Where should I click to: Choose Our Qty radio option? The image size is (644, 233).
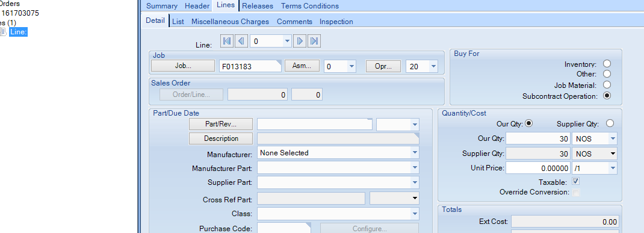(x=529, y=123)
